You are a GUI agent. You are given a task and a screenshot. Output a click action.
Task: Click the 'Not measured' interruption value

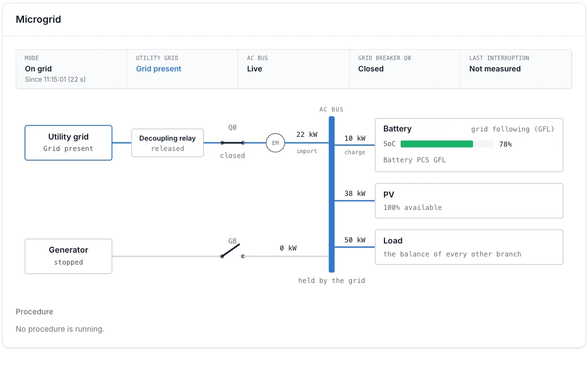(x=495, y=69)
